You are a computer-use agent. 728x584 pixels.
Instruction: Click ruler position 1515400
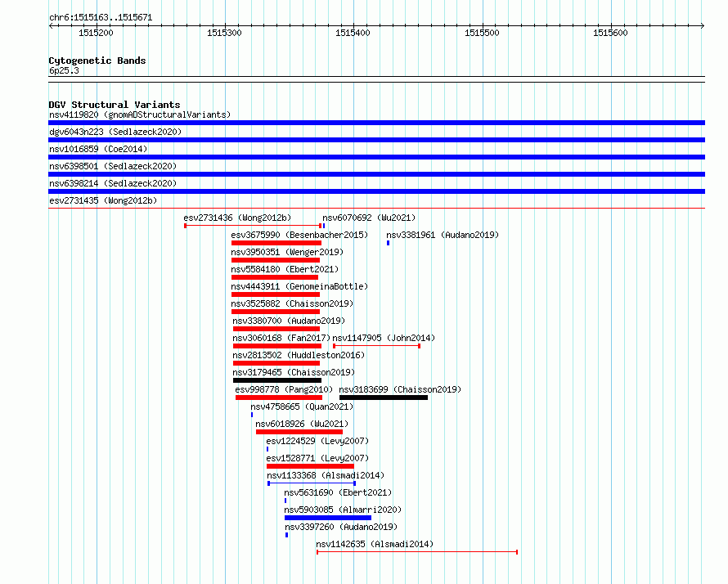pos(353,33)
